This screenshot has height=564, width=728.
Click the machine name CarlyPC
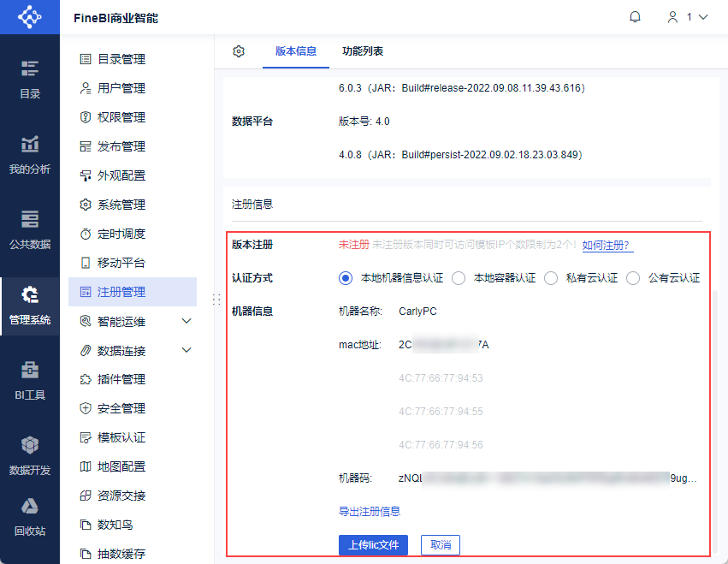pyautogui.click(x=417, y=312)
